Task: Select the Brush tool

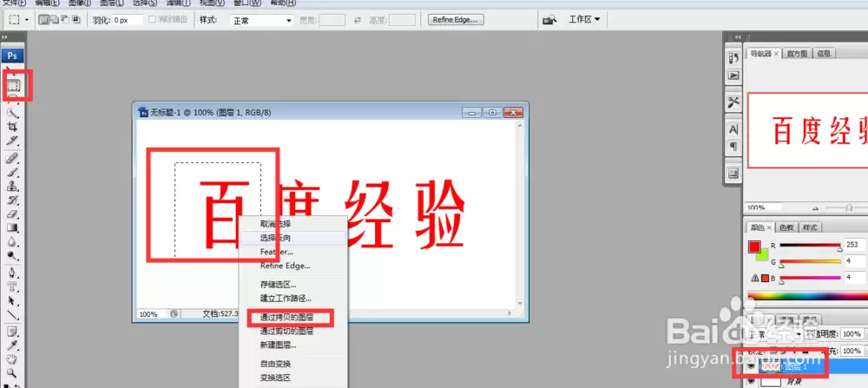Action: [x=13, y=173]
